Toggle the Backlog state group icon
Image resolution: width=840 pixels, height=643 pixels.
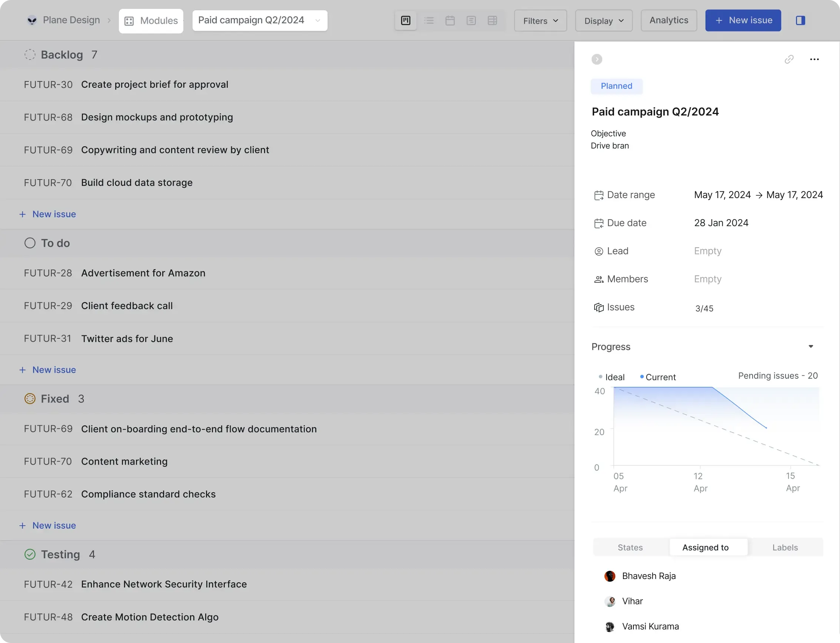coord(30,55)
